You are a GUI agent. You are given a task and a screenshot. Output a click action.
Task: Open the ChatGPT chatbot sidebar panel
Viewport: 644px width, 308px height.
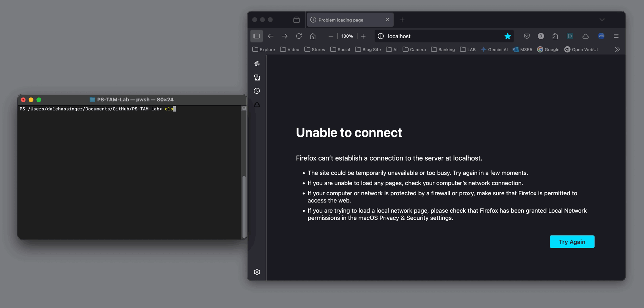257,64
